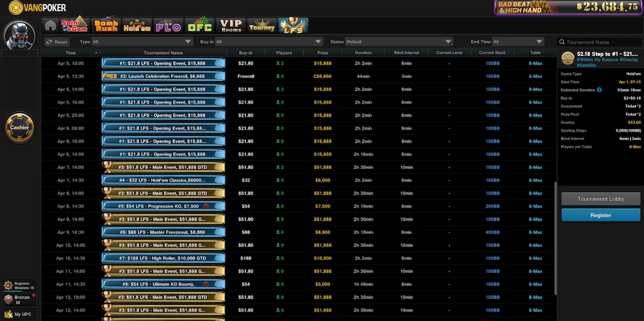
Task: Open the PLO game tab
Action: 168,26
